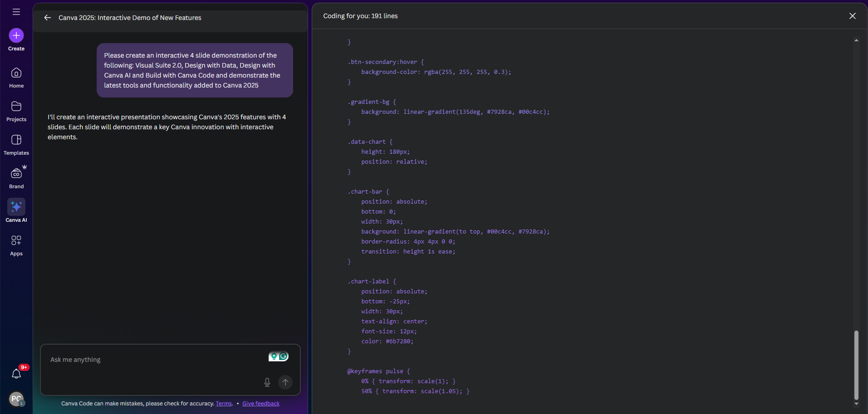The height and width of the screenshot is (414, 868).
Task: Click scrollbar up arrow in code panel
Action: coord(856,40)
